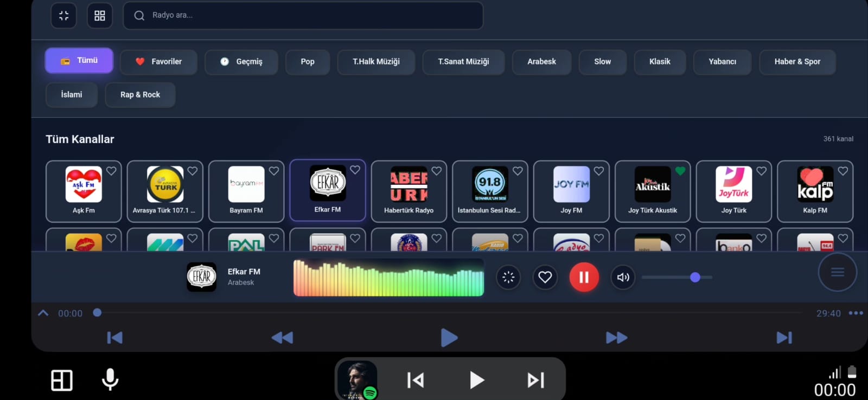The width and height of the screenshot is (868, 400).
Task: Play the Joy Türk station
Action: pos(734,191)
